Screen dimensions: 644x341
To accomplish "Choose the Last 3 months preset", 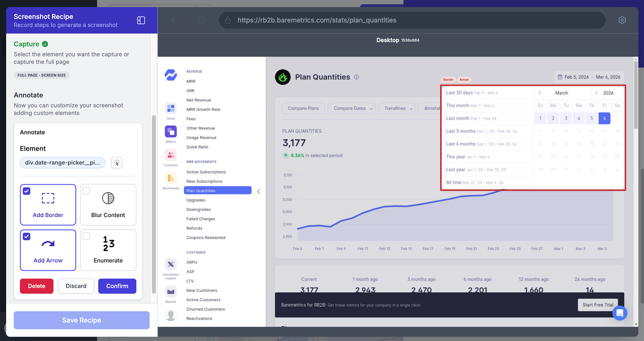I will [461, 131].
